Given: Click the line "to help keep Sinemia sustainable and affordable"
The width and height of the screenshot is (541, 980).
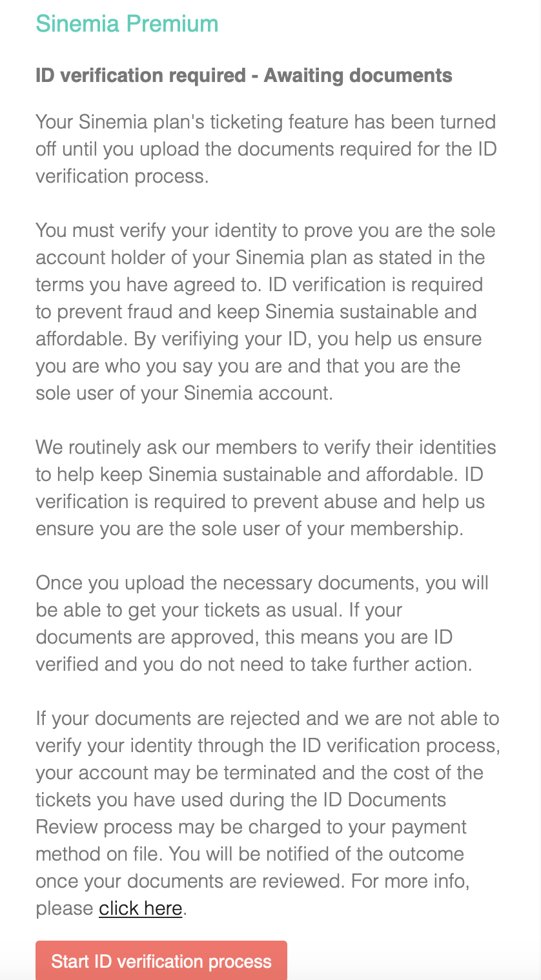Looking at the screenshot, I should point(259,475).
